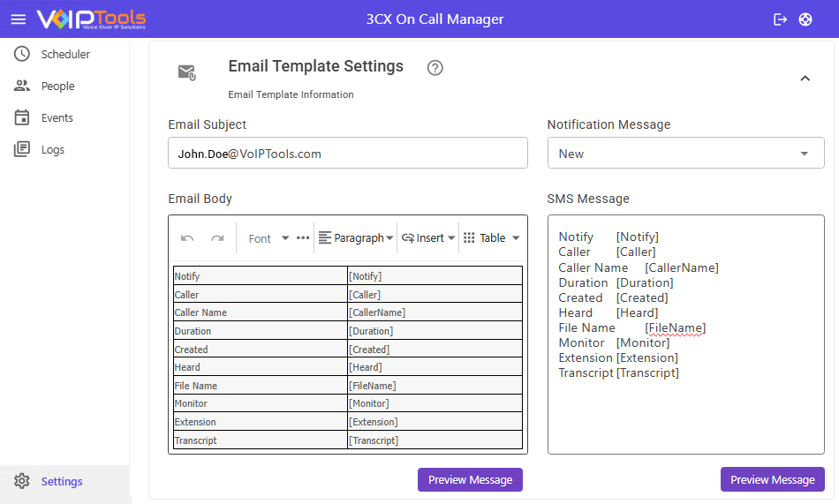
Task: Click redo in the email body editor
Action: click(x=217, y=238)
